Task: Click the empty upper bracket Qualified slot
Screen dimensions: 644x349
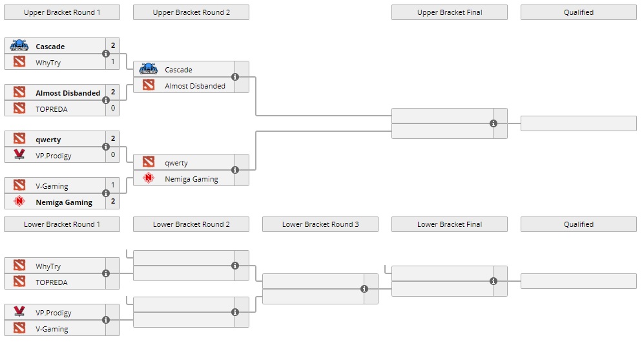Action: (578, 123)
